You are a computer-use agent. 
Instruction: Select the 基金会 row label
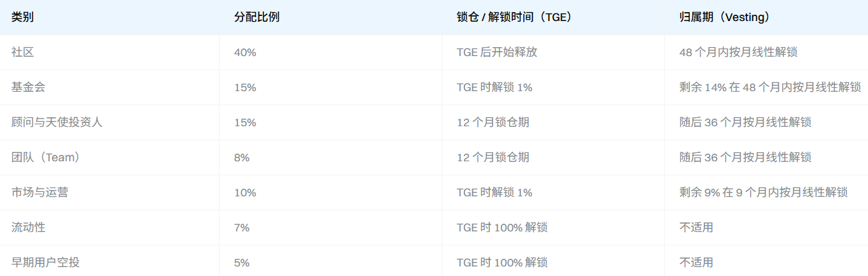[x=28, y=87]
